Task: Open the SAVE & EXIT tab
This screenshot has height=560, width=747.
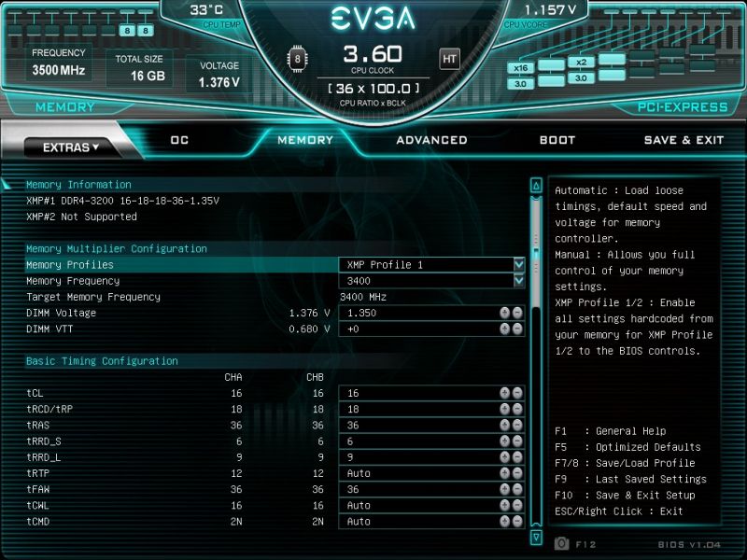Action: (684, 140)
